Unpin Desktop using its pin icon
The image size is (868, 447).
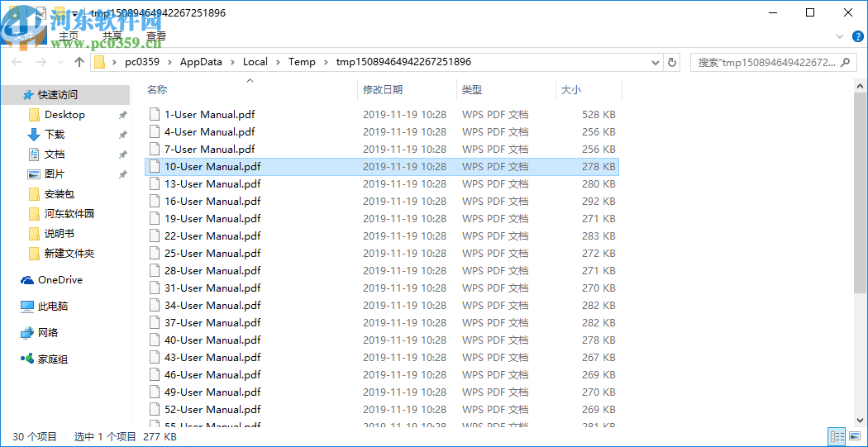tap(123, 115)
